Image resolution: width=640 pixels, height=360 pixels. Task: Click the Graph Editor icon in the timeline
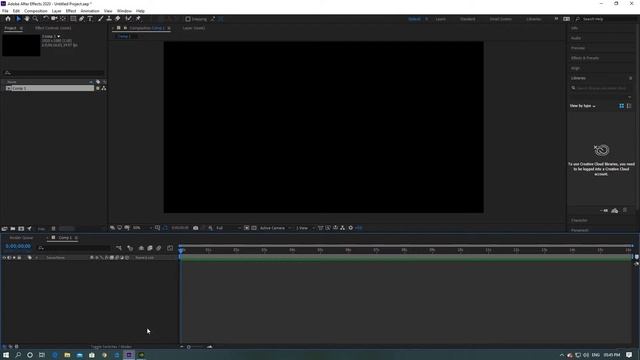[x=170, y=248]
